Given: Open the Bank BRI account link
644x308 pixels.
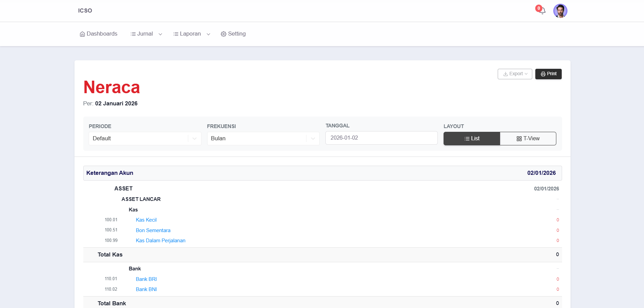Looking at the screenshot, I should point(146,279).
